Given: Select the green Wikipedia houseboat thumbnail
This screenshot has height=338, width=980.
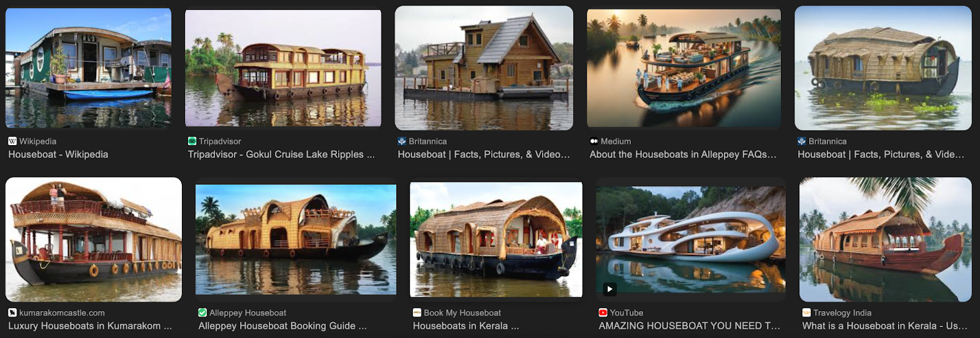Looking at the screenshot, I should 88,68.
